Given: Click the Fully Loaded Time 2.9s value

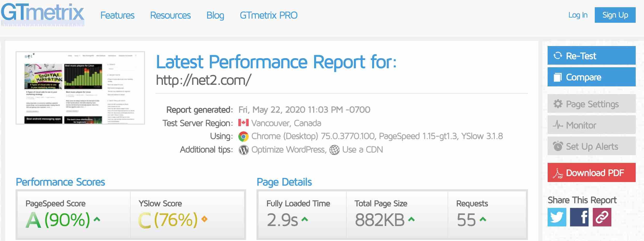Looking at the screenshot, I should coord(282,220).
